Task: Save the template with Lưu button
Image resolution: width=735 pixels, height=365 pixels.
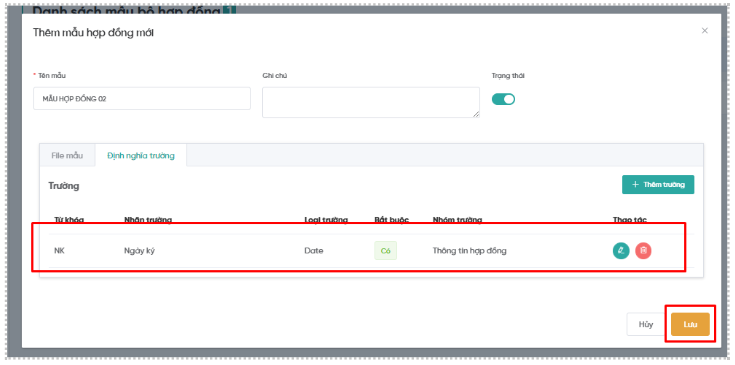Action: [690, 324]
